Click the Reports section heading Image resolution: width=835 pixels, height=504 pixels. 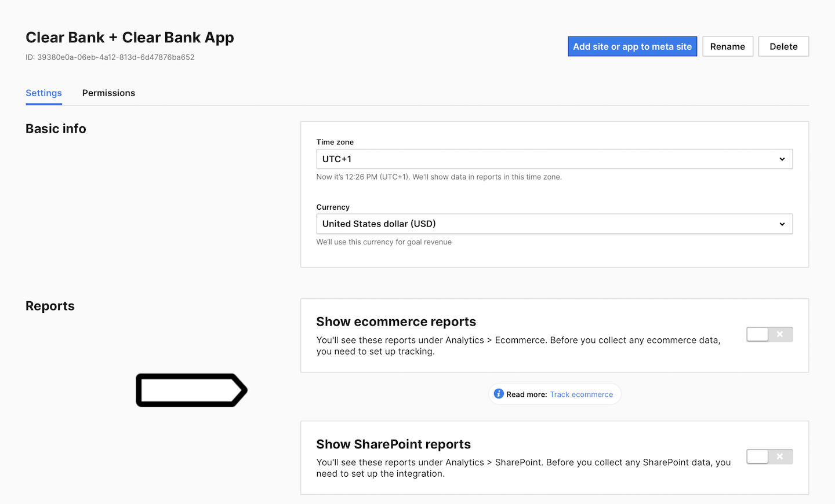[50, 306]
